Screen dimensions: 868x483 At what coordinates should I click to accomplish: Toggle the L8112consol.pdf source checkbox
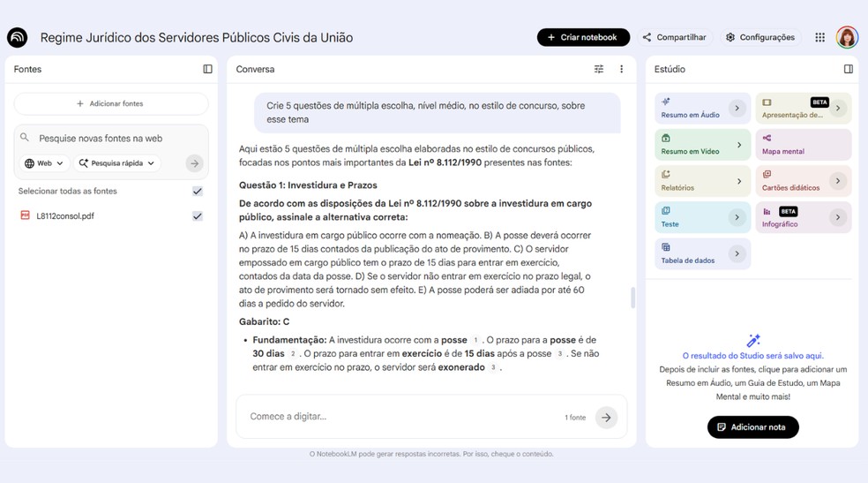(x=197, y=216)
